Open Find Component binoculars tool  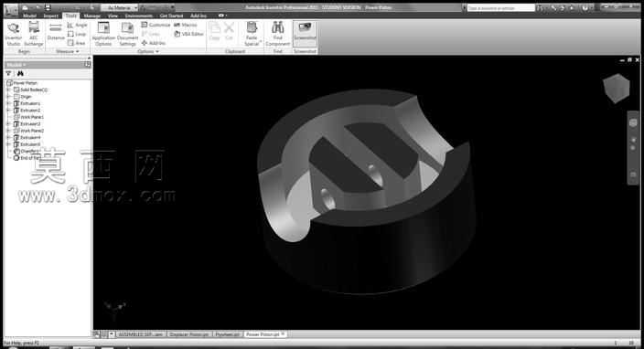(278, 34)
